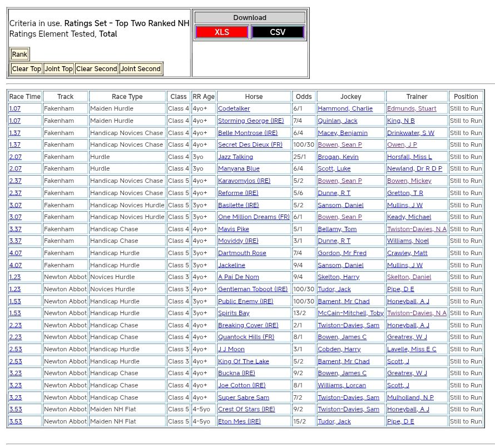
Task: View trainer Edmunds, Stuart's profile
Action: 412,109
